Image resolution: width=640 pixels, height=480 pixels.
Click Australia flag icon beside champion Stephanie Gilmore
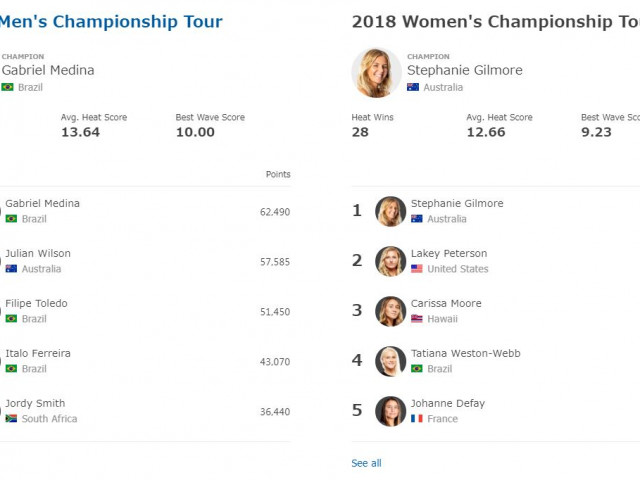(413, 87)
